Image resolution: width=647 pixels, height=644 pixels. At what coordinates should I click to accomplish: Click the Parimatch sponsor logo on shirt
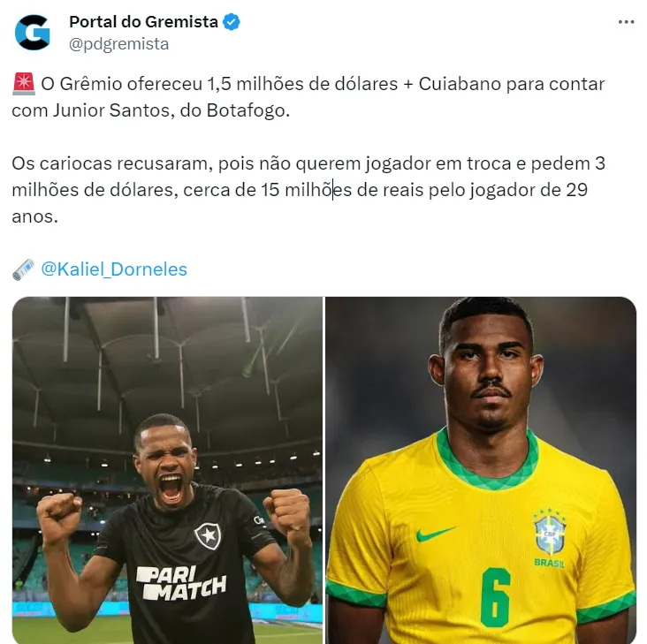click(181, 583)
